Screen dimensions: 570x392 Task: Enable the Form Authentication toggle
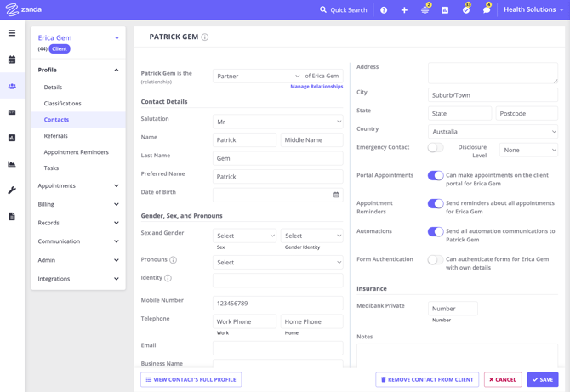pyautogui.click(x=435, y=260)
